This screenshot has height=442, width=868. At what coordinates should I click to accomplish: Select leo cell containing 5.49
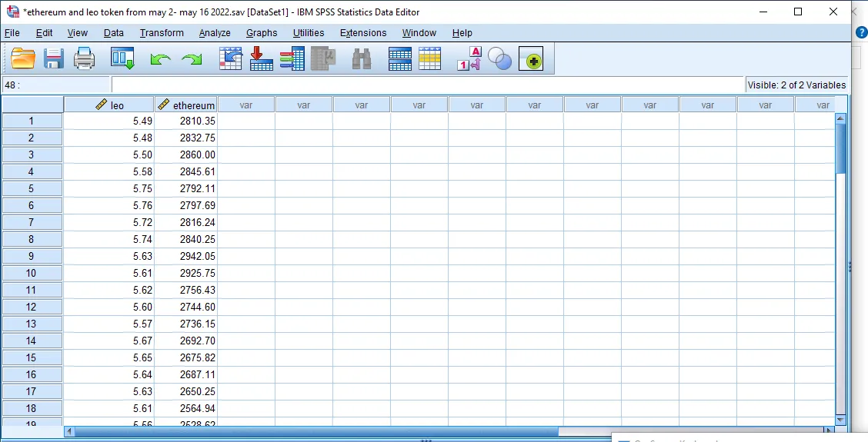[109, 121]
